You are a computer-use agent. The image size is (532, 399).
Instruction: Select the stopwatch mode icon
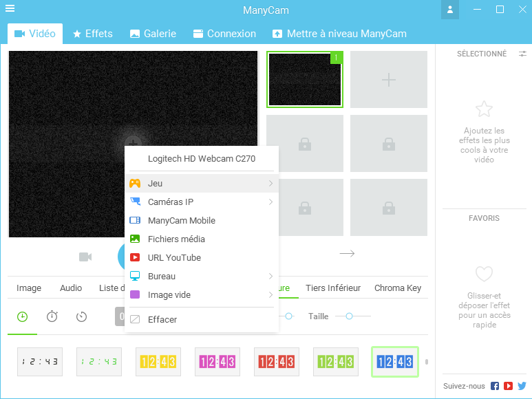(x=52, y=316)
